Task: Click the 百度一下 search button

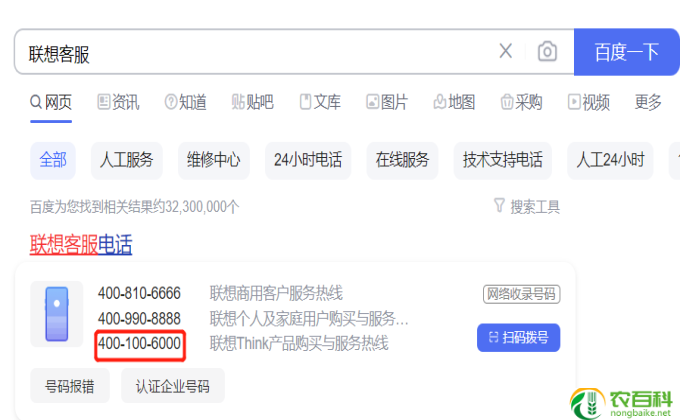Action: click(626, 52)
